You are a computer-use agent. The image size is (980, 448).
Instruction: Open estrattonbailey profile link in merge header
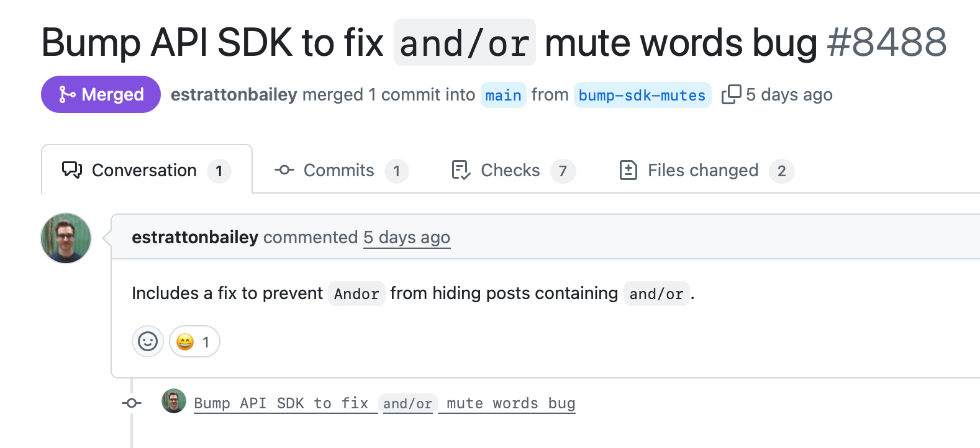[234, 94]
